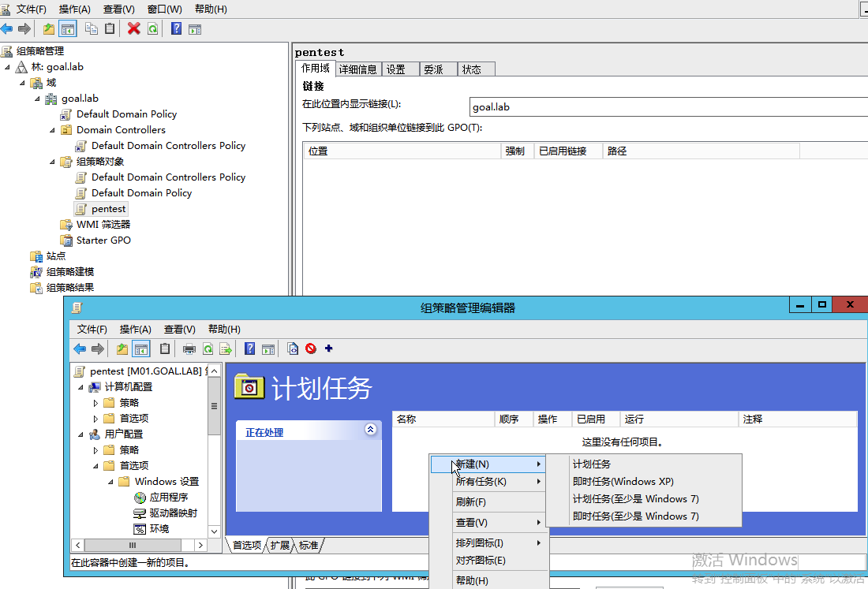Collapse the 正在处理 panel chevron
The image size is (868, 589).
(371, 430)
